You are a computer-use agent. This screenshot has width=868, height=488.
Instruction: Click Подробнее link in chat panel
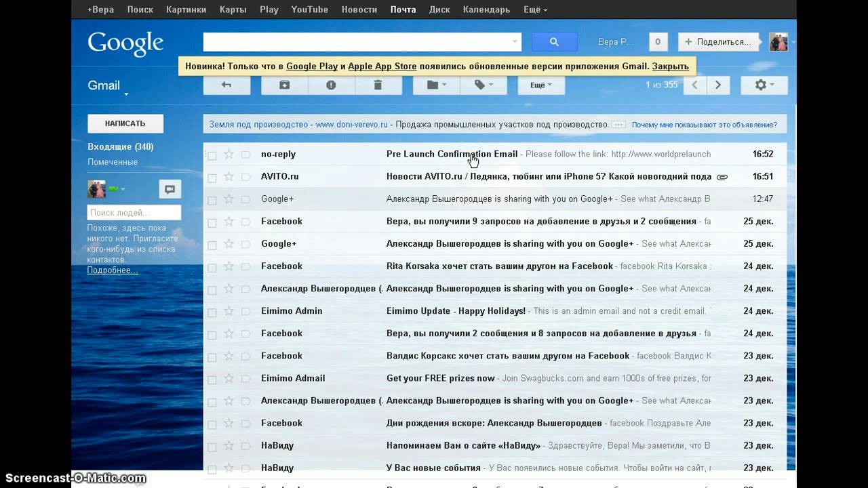[x=113, y=270]
